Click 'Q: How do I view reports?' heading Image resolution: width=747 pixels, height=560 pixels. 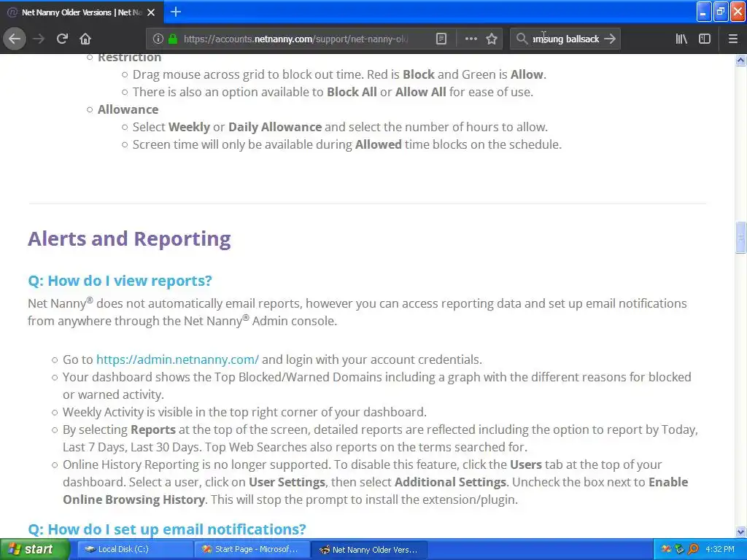coord(120,281)
